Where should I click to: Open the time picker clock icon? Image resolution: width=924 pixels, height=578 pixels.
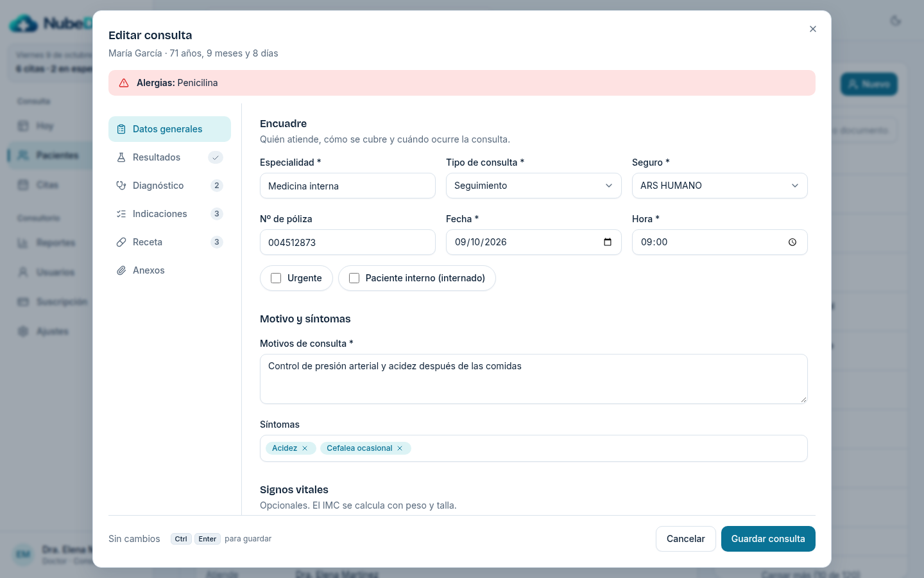(x=792, y=242)
